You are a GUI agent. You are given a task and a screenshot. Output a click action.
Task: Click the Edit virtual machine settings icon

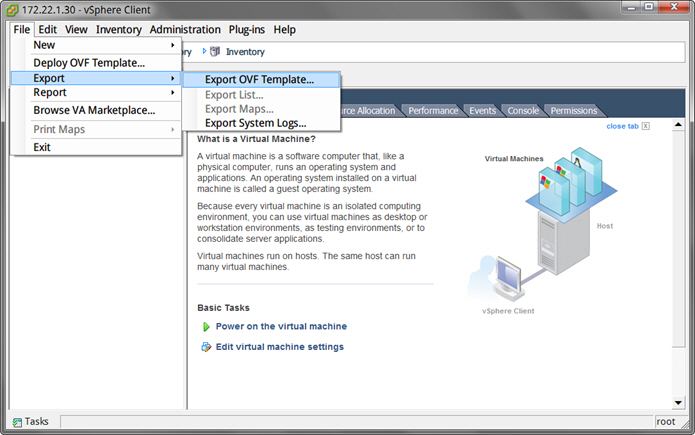coord(206,348)
